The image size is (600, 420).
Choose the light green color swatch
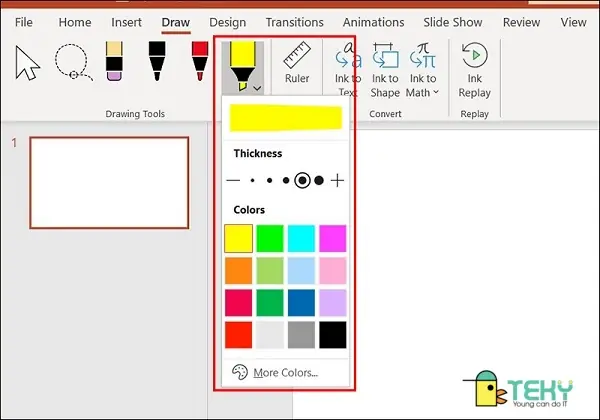(x=270, y=271)
